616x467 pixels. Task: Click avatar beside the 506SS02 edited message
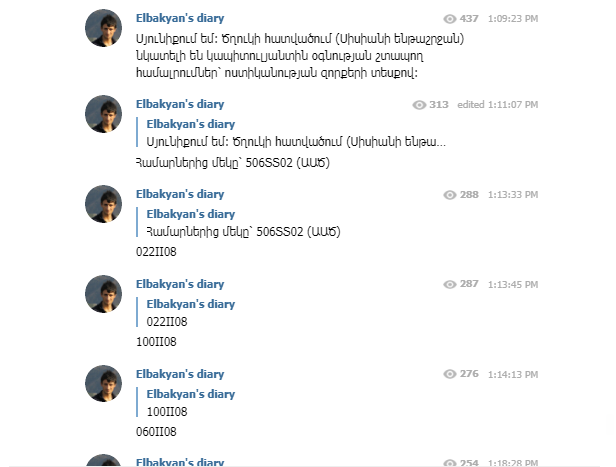pos(103,114)
